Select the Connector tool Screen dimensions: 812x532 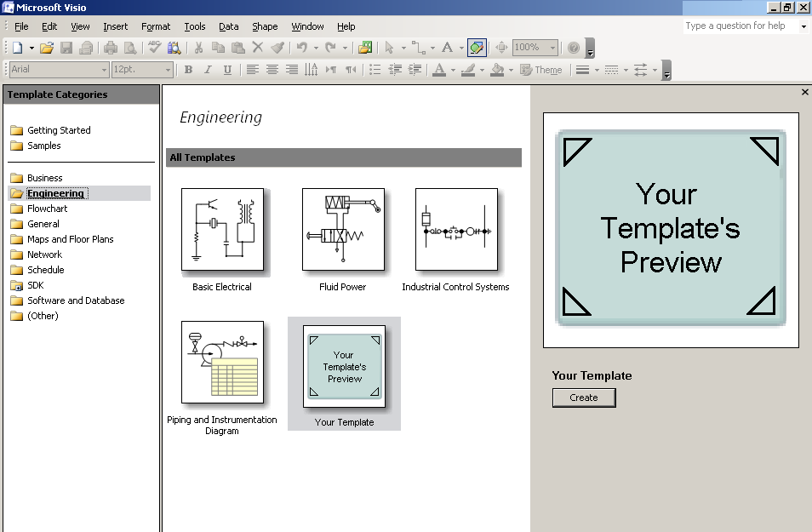(419, 48)
